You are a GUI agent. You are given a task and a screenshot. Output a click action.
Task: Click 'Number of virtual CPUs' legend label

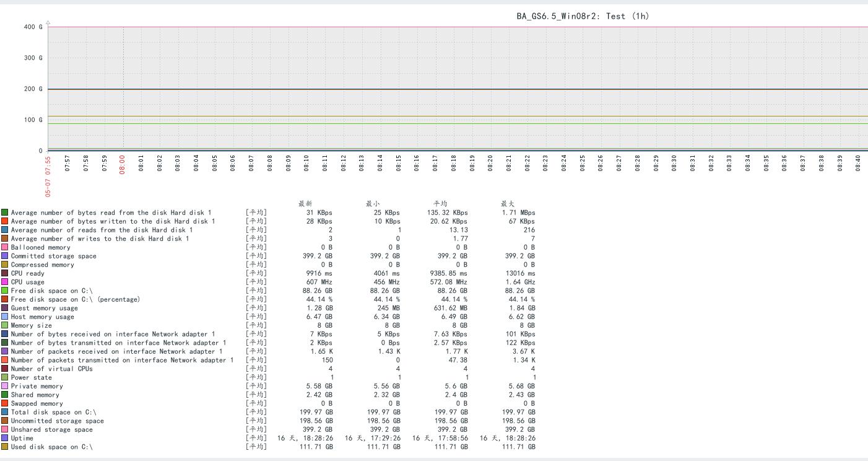(52, 369)
